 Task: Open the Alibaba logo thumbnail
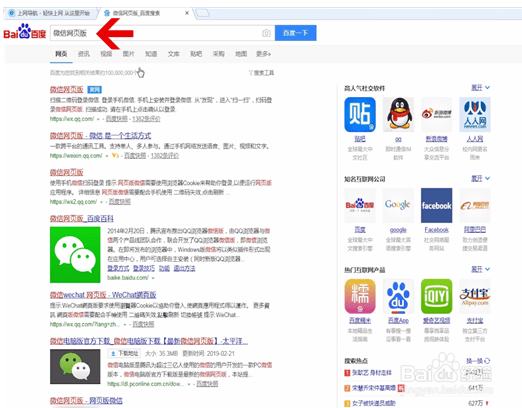[475, 205]
